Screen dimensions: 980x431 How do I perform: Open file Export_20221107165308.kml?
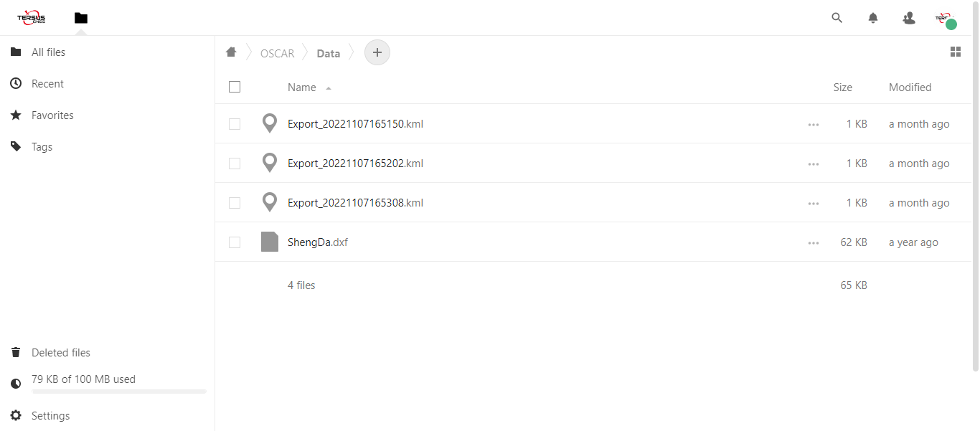[355, 203]
